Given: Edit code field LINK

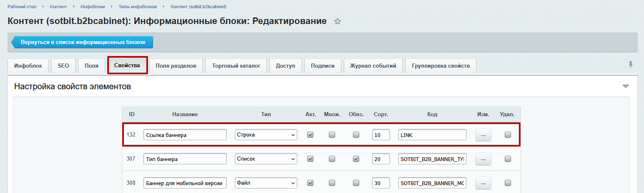Looking at the screenshot, I should [432, 135].
